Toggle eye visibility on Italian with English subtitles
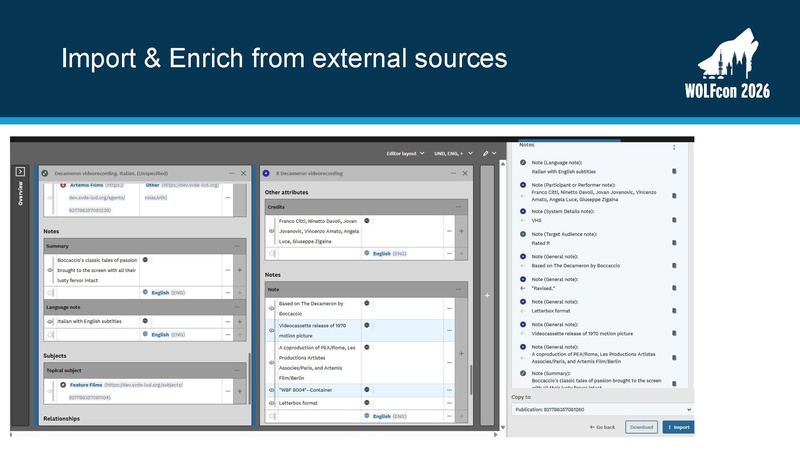This screenshot has width=800, height=450. [x=50, y=321]
